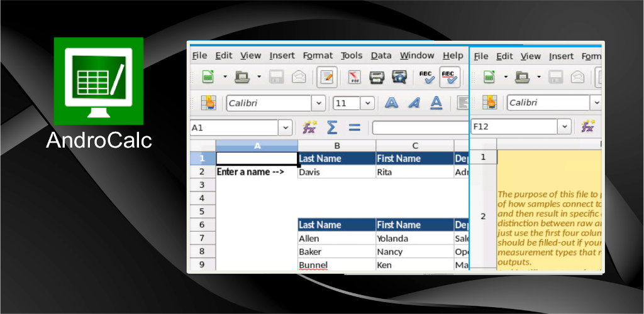Toggle AutoSpellcheck

(x=449, y=77)
